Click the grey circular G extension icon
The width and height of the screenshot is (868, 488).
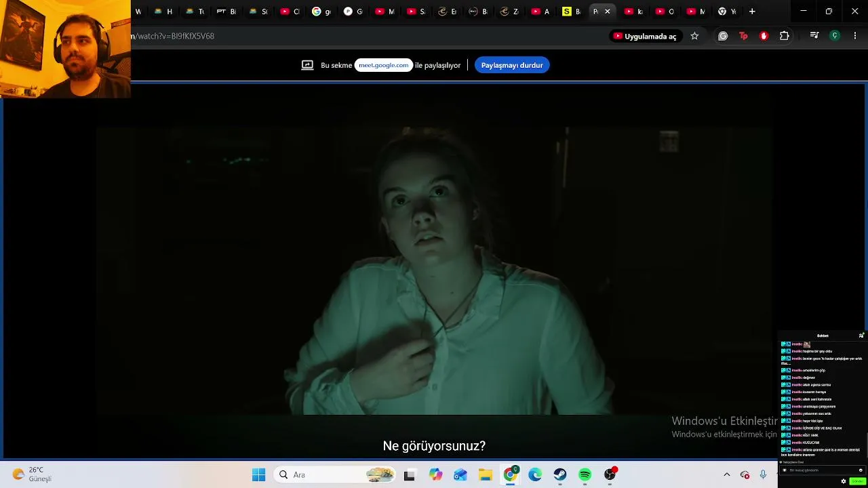[723, 36]
